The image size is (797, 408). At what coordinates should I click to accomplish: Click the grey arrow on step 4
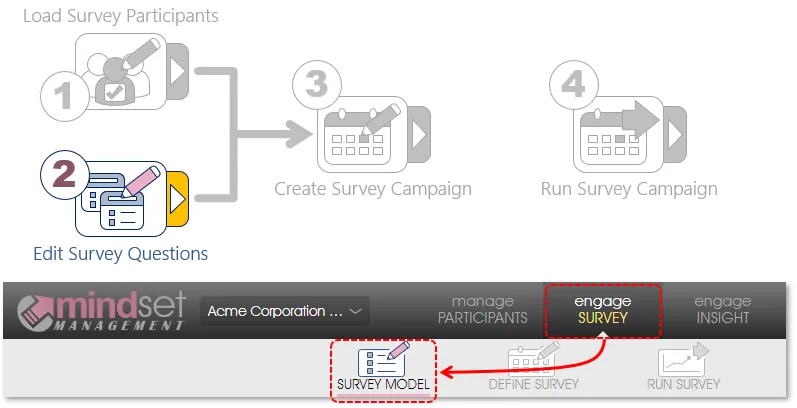(677, 134)
